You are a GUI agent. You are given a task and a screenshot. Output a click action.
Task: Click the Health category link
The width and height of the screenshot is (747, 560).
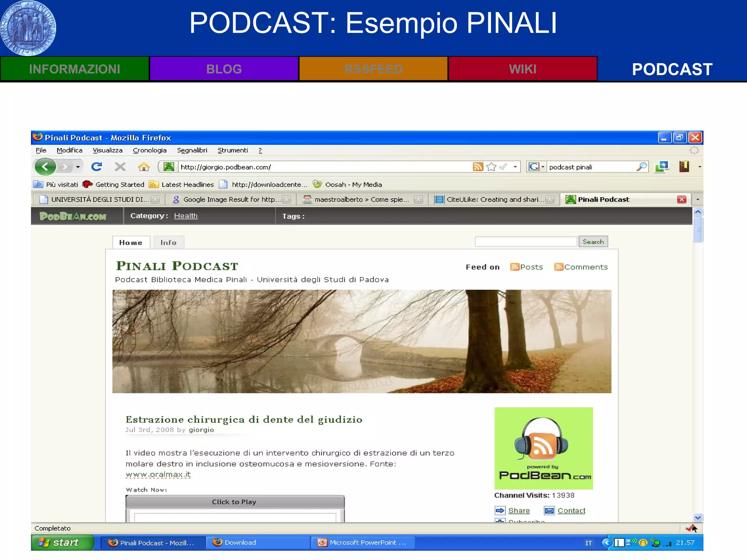186,216
